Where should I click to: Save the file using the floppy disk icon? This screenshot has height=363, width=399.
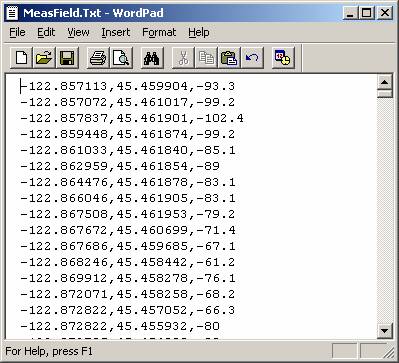coord(67,58)
